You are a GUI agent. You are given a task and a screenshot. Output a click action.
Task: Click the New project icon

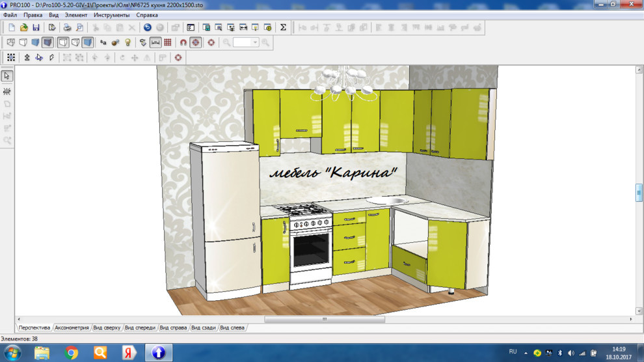click(11, 27)
